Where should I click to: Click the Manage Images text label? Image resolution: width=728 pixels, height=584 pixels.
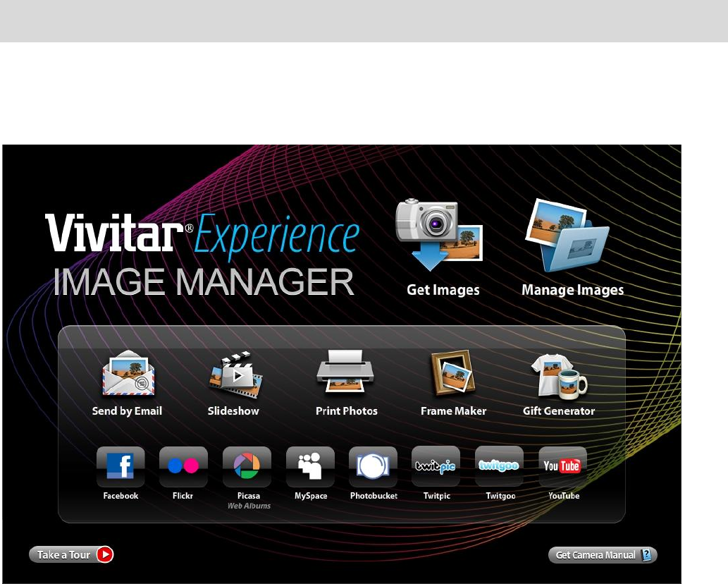572,290
